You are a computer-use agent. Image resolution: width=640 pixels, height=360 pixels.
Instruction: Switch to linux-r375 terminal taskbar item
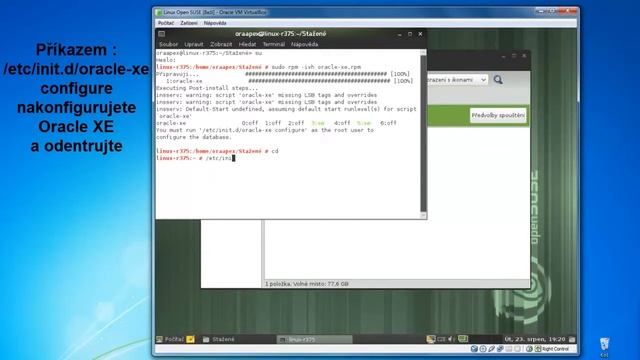coord(314,339)
